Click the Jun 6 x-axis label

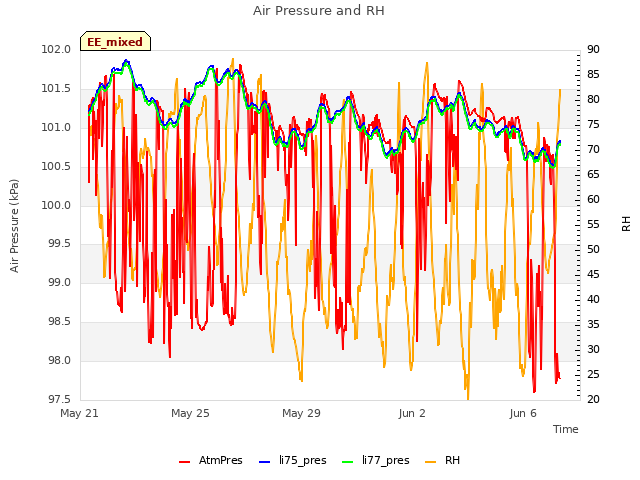click(523, 413)
